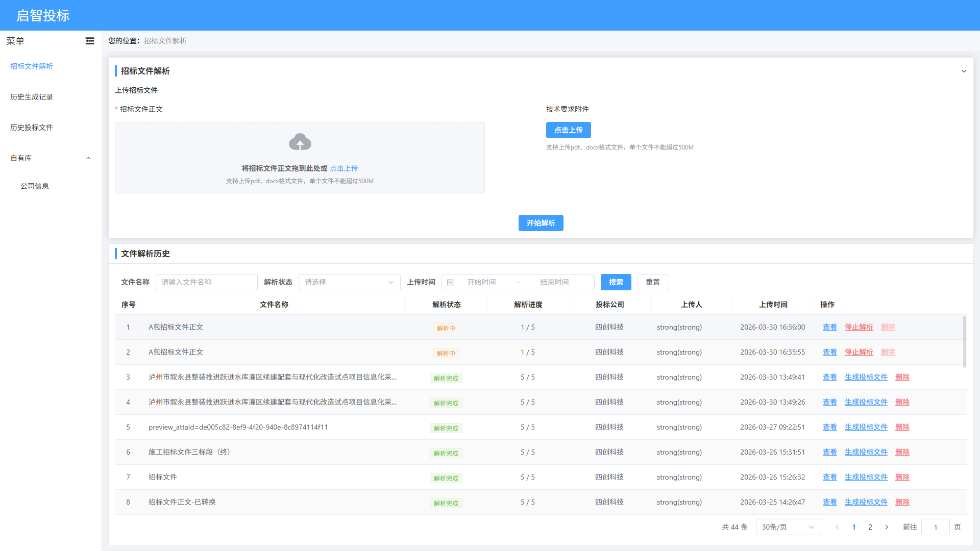Image resolution: width=980 pixels, height=551 pixels.
Task: Collapse the 招标文件解析 panel chevron
Action: point(964,71)
